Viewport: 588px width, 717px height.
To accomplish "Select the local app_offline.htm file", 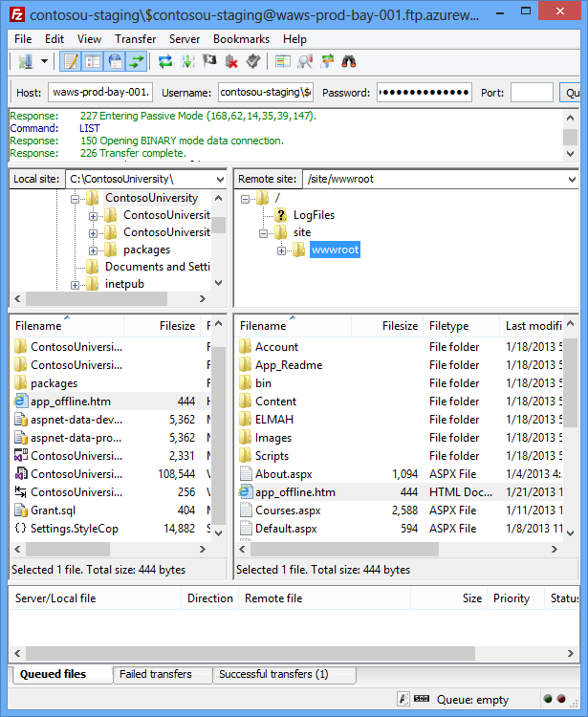I will [x=110, y=402].
